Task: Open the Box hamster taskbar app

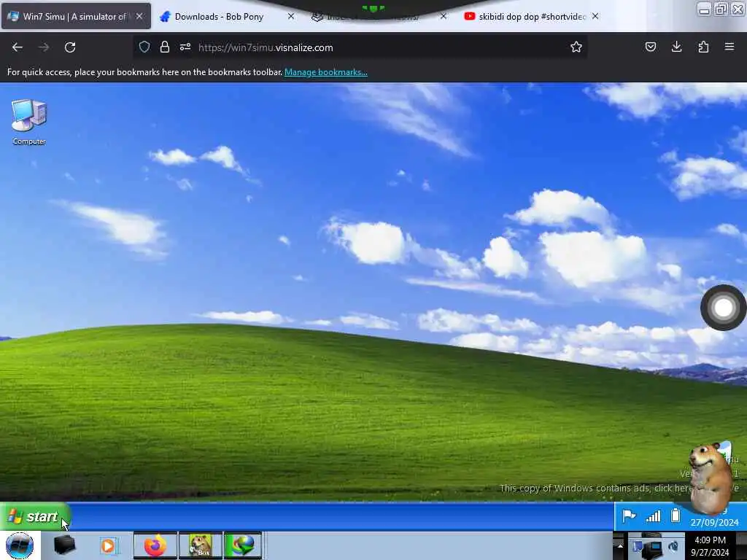Action: coord(201,545)
